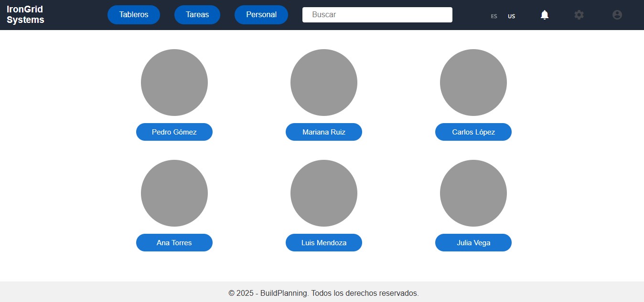The height and width of the screenshot is (302, 644).
Task: Switch language to ES
Action: tap(494, 16)
